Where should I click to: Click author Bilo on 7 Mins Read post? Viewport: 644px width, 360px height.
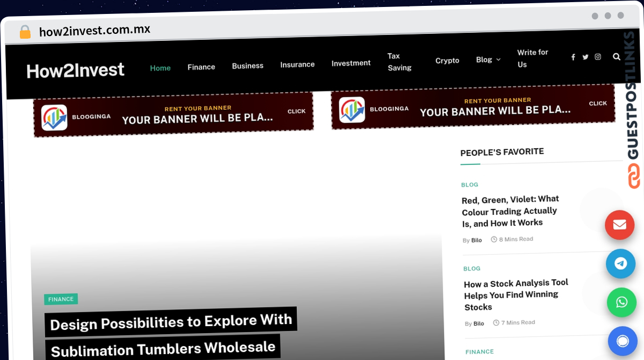[479, 323]
